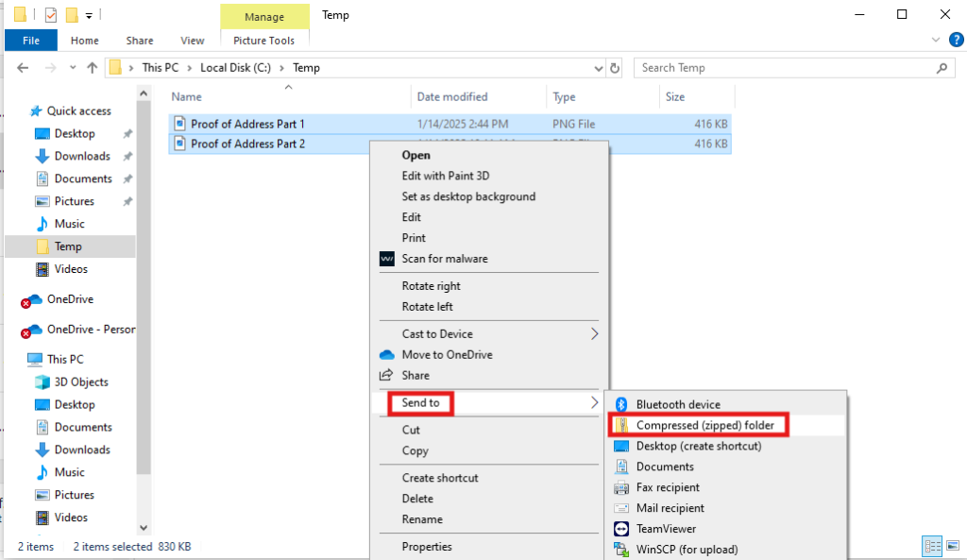
Task: Switch to the View ribbon tab
Action: [x=192, y=41]
